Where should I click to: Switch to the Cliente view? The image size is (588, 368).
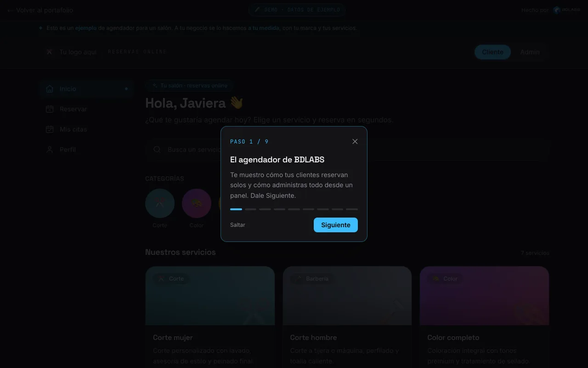click(x=492, y=52)
